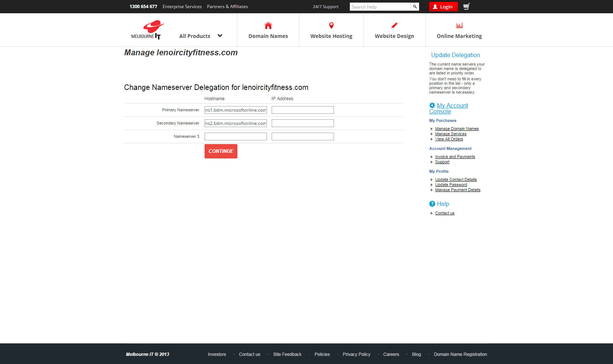Click the sidebar Contact us link
The image size is (613, 364).
point(445,213)
